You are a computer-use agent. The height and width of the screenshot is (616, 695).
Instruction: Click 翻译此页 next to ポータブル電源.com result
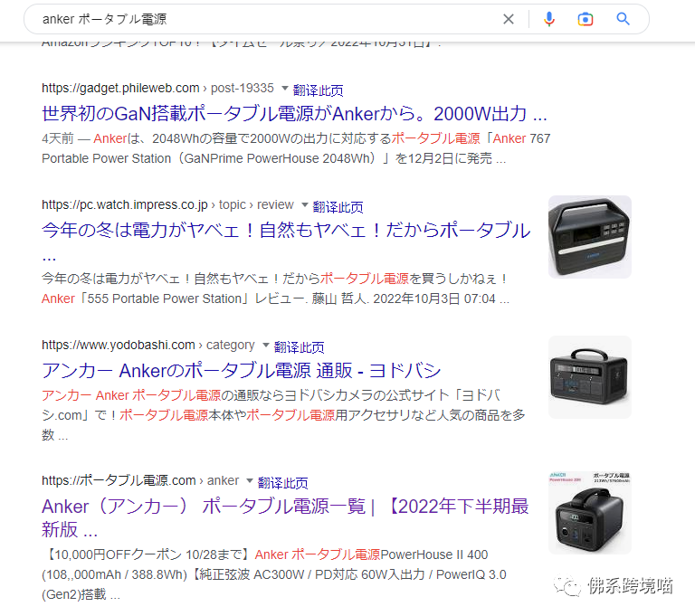tap(282, 483)
